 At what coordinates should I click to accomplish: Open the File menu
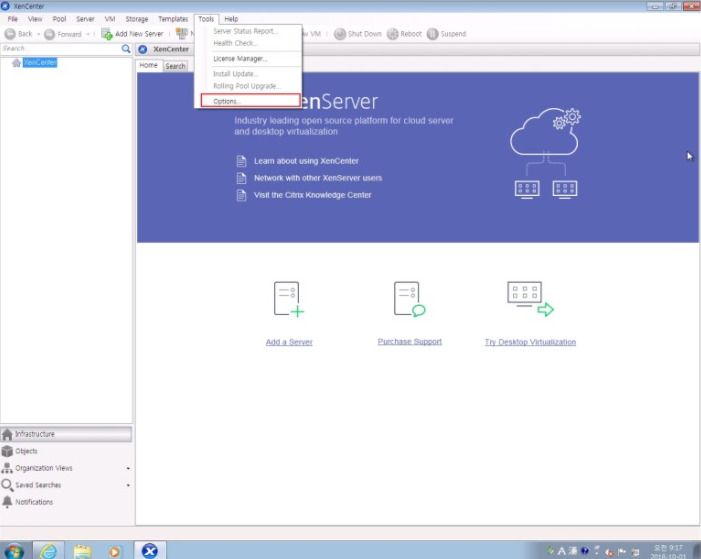(x=13, y=19)
